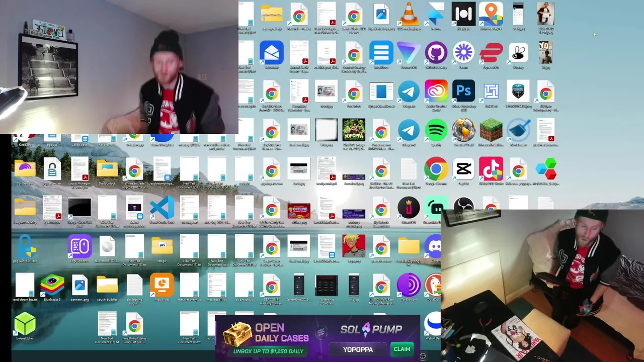
Task: Launch BlueStacks 5 shortcut
Action: (52, 286)
